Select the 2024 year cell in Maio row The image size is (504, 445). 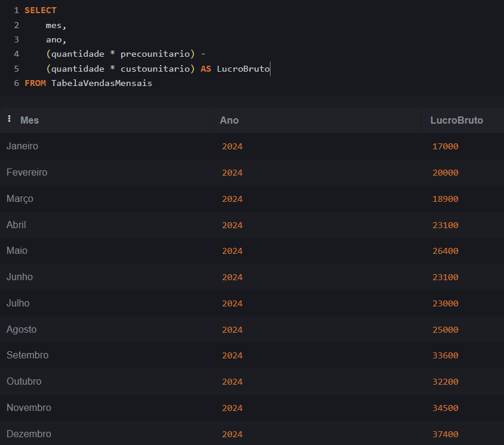coord(232,251)
